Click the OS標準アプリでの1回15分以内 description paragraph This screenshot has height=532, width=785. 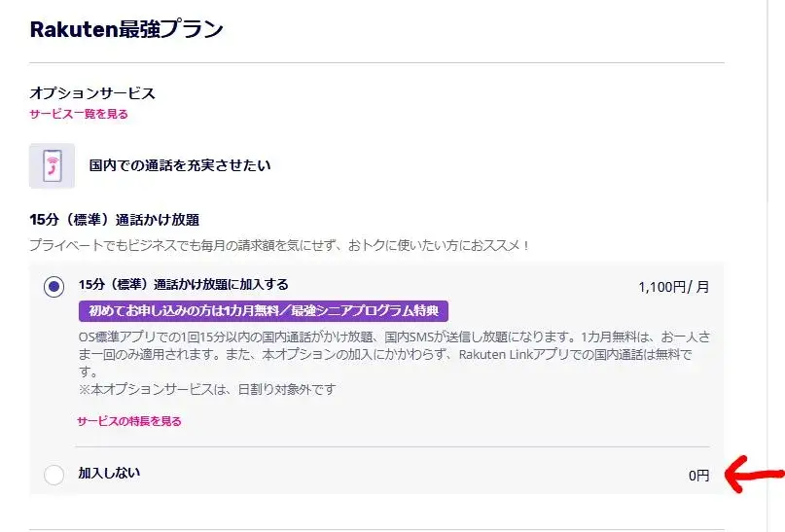click(x=395, y=354)
